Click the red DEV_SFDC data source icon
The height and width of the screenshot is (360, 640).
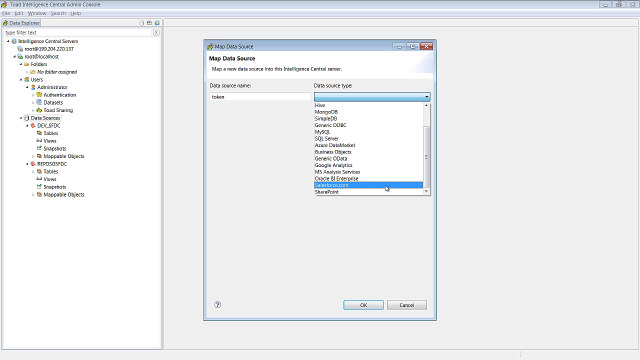[33, 126]
